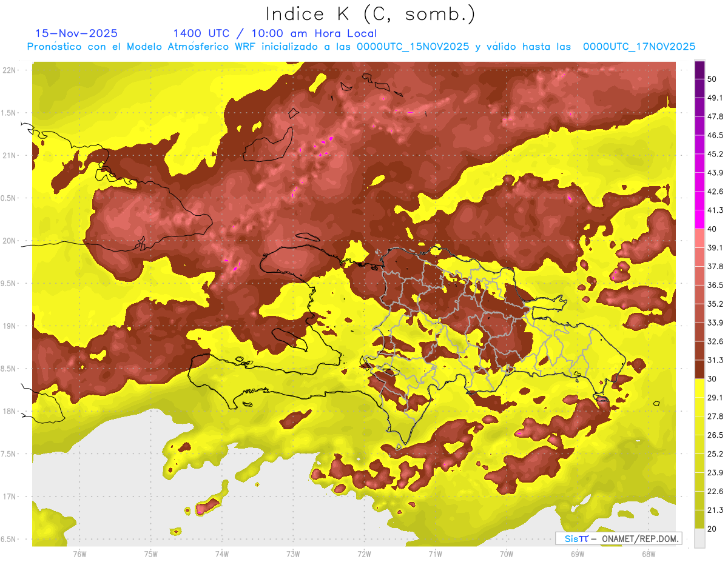
Task: Click the '17N' latitude label
Action: tap(9, 497)
